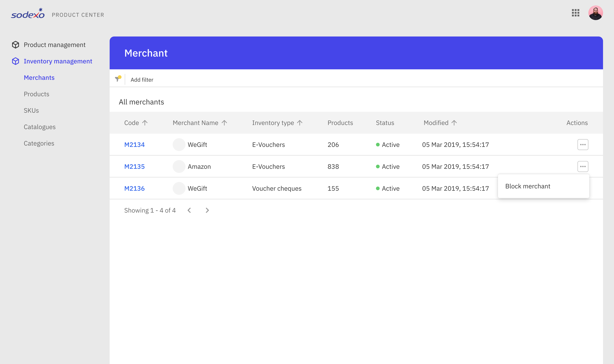614x364 pixels.
Task: Open actions menu for M2134 row
Action: pos(583,144)
